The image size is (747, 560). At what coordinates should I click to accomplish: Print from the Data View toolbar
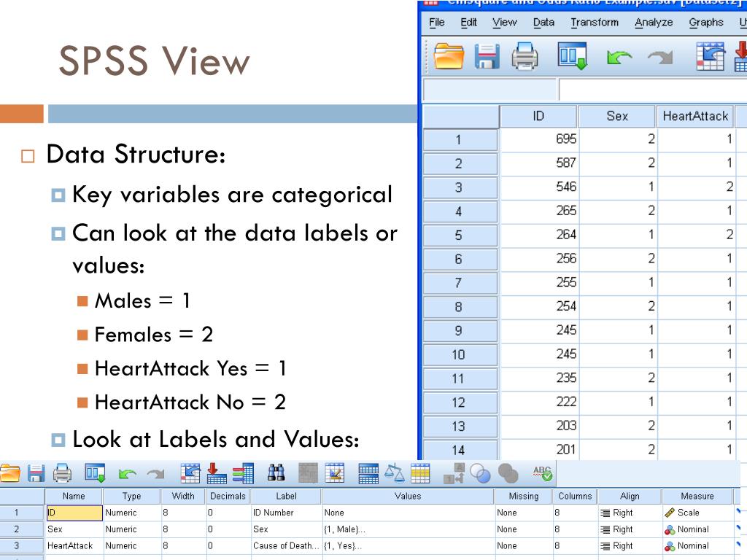click(x=525, y=56)
